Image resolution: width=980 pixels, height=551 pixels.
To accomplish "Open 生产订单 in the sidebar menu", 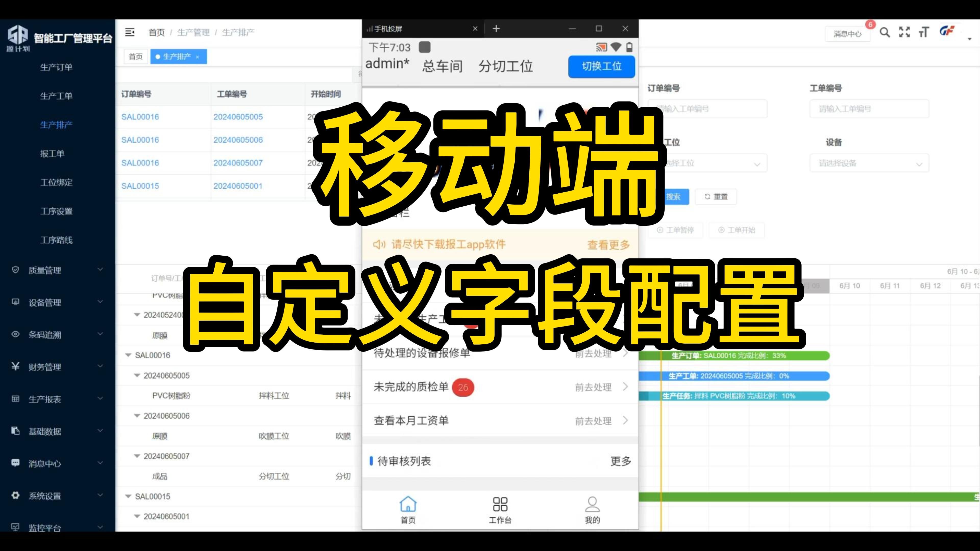I will 56,67.
